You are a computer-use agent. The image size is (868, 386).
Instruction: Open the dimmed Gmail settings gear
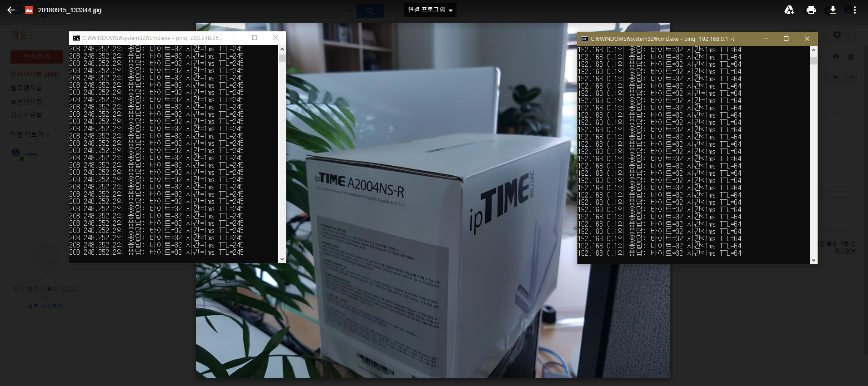pyautogui.click(x=838, y=35)
